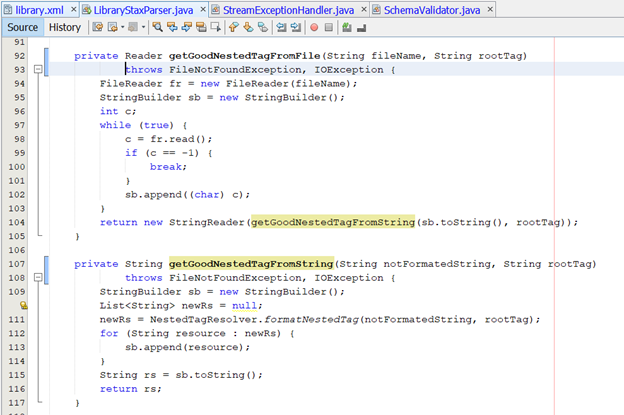Click line number 92 in gutter
This screenshot has width=624, height=415.
coord(20,56)
